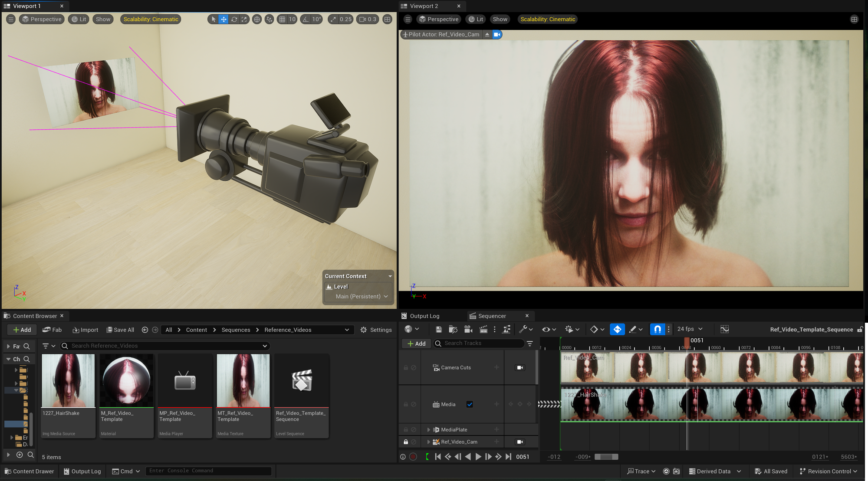Toggle the Media track checkbox

point(470,404)
